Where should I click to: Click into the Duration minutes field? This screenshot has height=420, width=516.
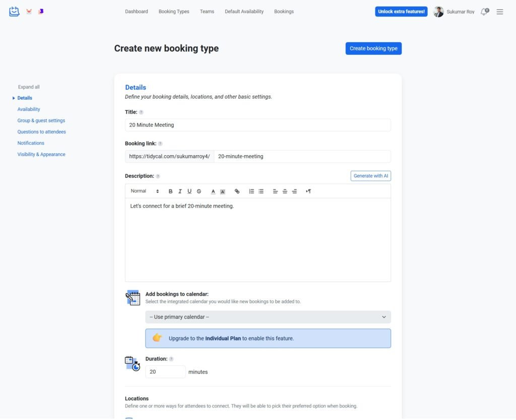[x=165, y=372]
